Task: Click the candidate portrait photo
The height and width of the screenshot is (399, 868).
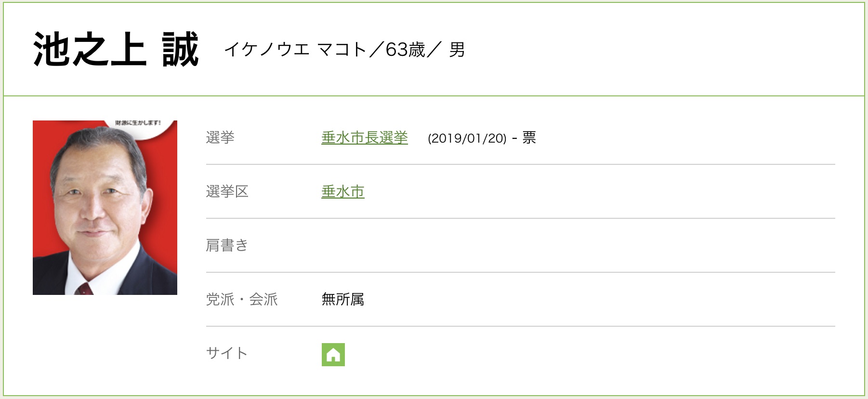Action: tap(105, 207)
